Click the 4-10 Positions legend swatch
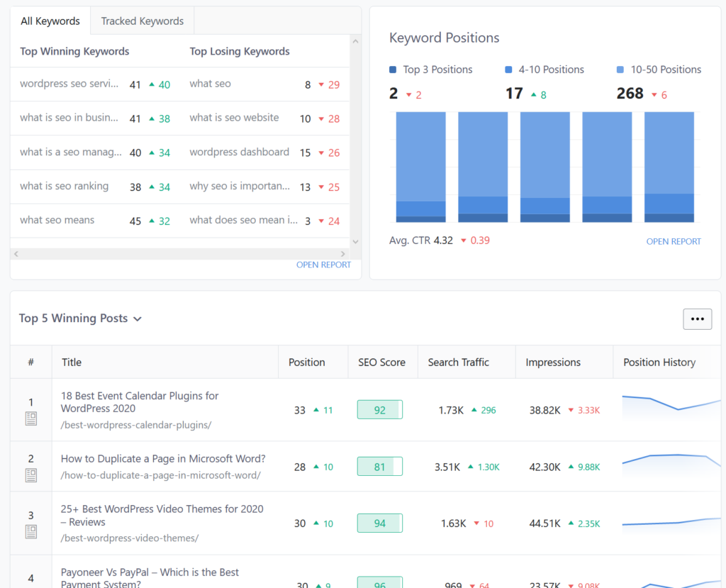This screenshot has height=588, width=726. pyautogui.click(x=508, y=70)
